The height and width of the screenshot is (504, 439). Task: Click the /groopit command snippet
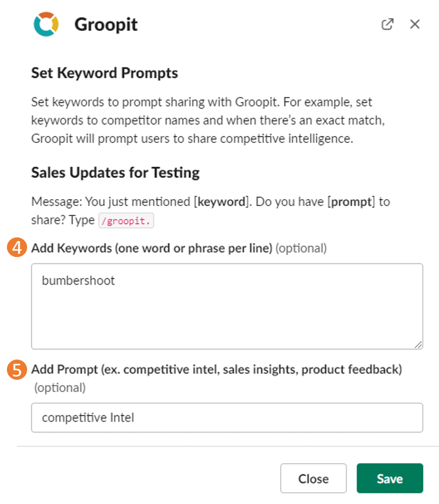pyautogui.click(x=126, y=220)
